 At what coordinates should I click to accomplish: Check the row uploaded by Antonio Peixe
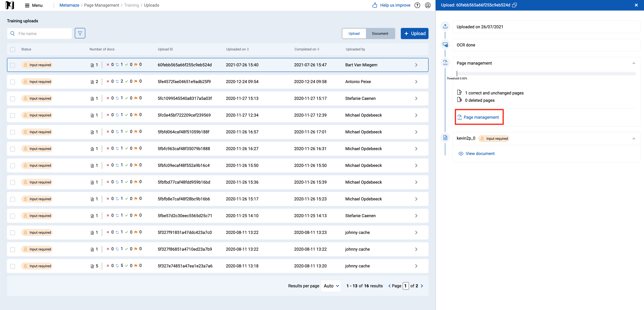point(13,82)
